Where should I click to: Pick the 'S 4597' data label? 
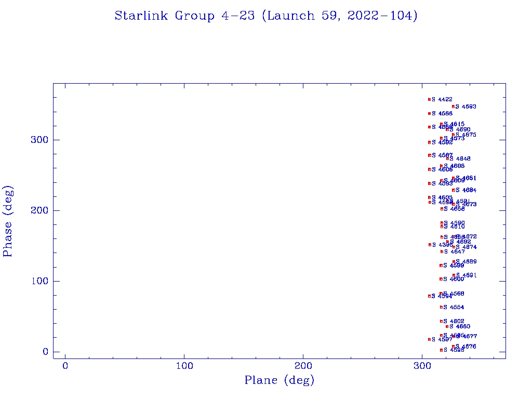tap(442, 339)
